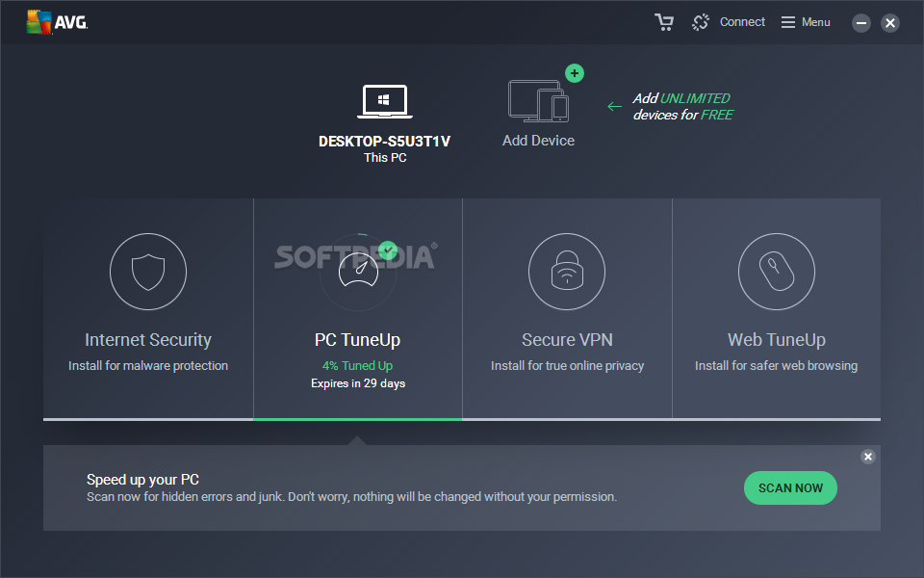Click the green checkmark badge on PC TuneUp
Viewport: 924px width, 578px height.
pos(388,250)
